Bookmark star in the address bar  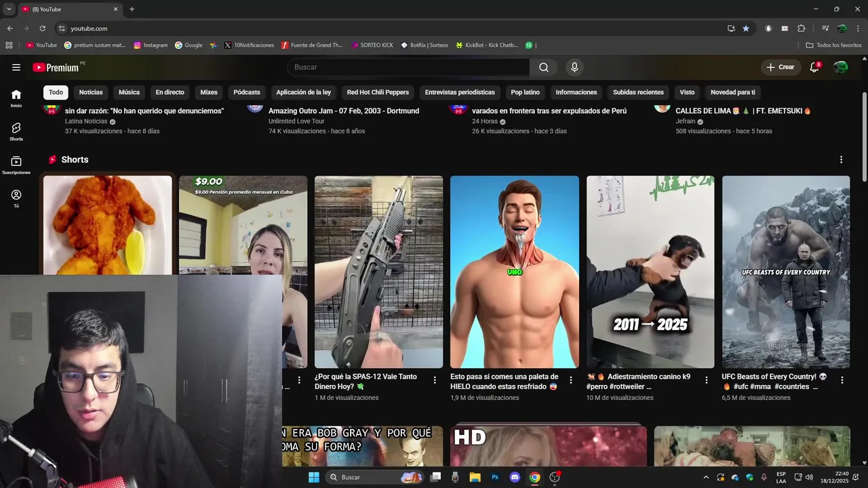coord(746,28)
